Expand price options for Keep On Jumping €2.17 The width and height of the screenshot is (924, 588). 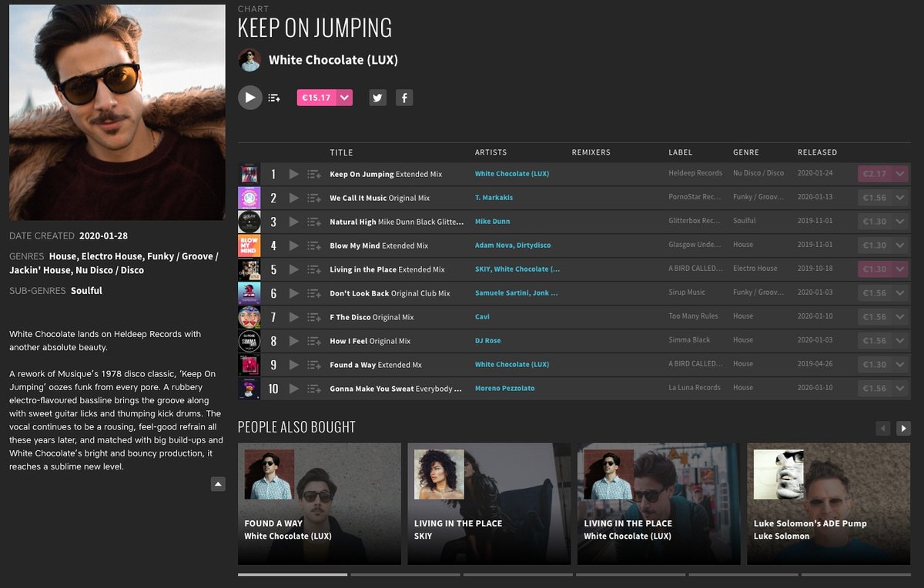[899, 174]
